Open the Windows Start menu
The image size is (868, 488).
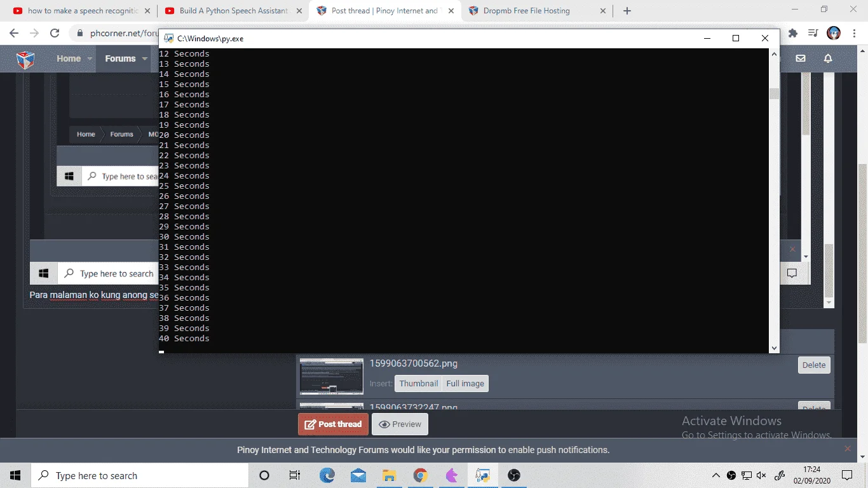pyautogui.click(x=15, y=475)
